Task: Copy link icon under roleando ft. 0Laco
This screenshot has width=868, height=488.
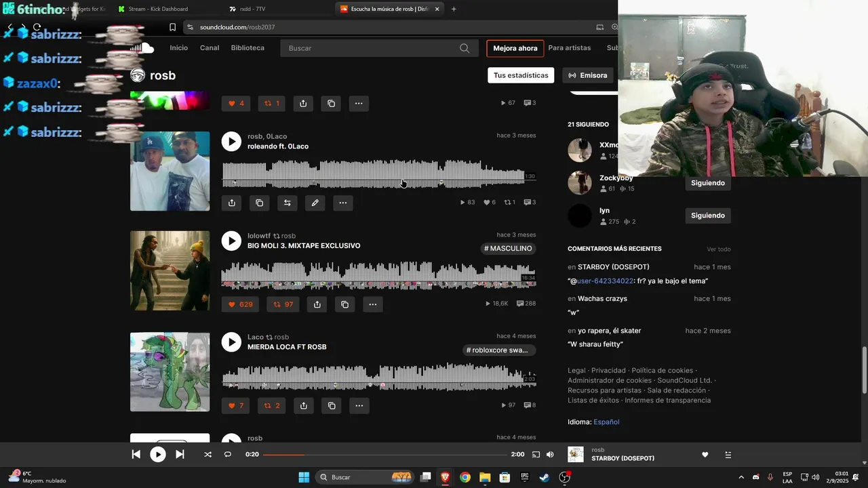Action: [260, 203]
